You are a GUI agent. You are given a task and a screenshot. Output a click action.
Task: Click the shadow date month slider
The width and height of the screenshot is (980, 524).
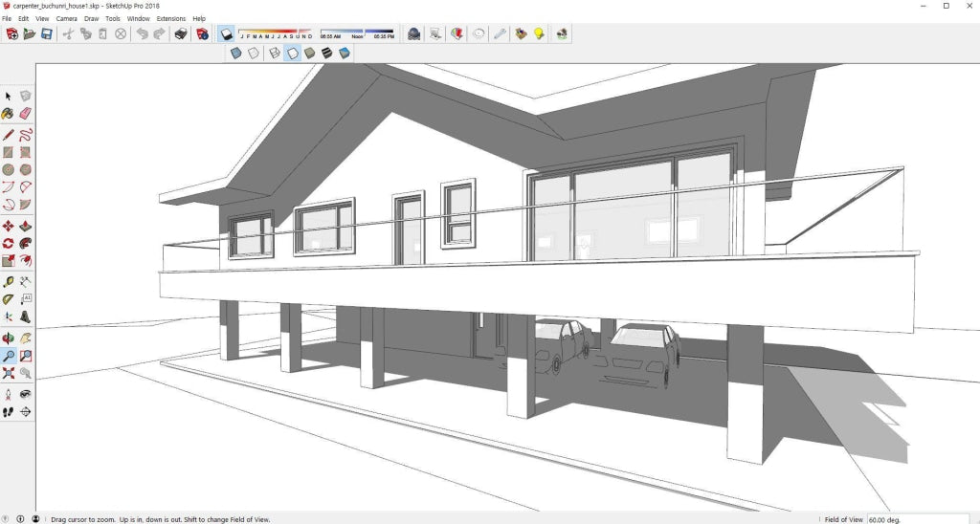[x=275, y=33]
